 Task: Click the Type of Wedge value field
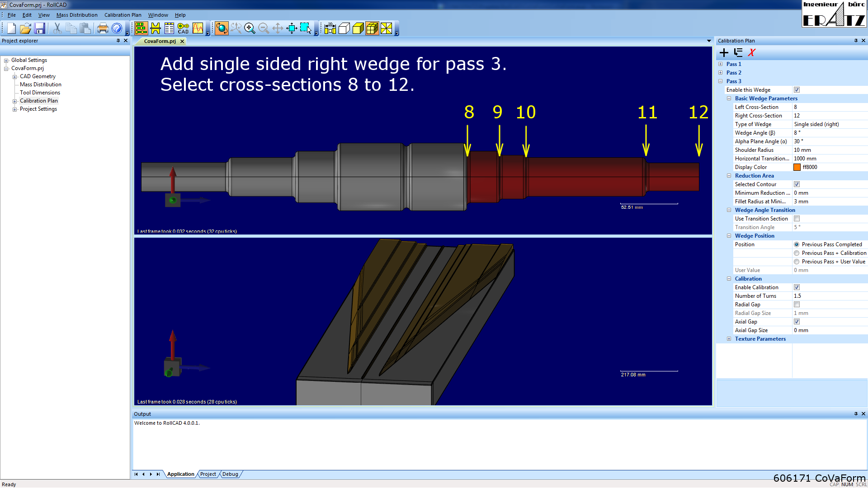point(830,124)
